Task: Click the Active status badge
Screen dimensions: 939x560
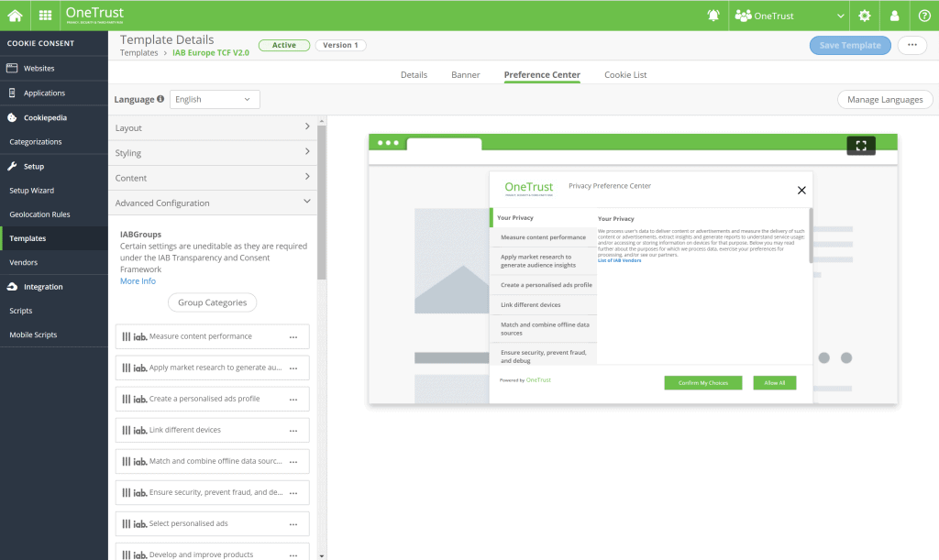Action: 284,45
